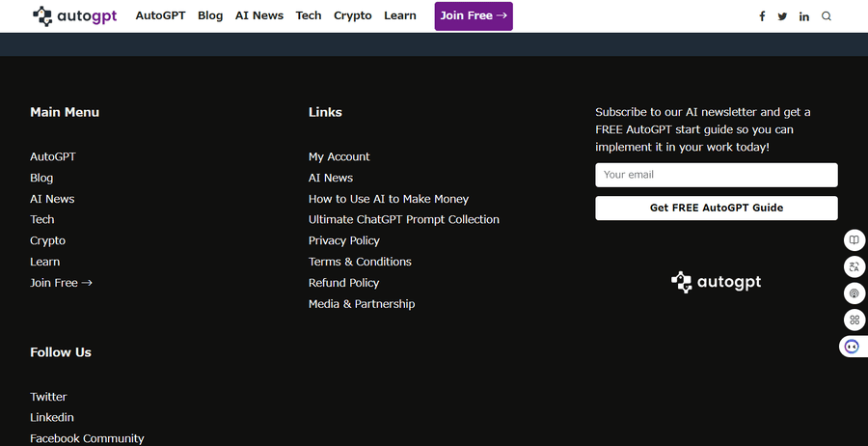
Task: Open Ultimate ChatGPT Prompt Collection link
Action: click(403, 219)
